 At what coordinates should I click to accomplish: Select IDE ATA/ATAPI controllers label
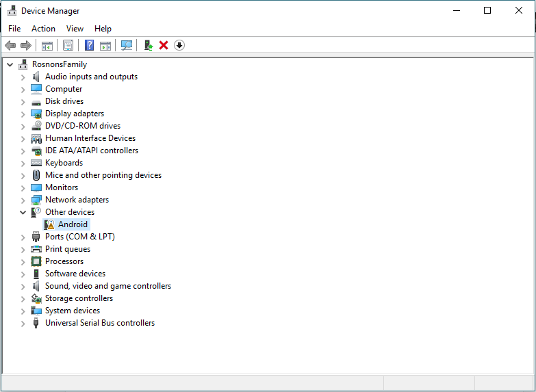(x=92, y=151)
